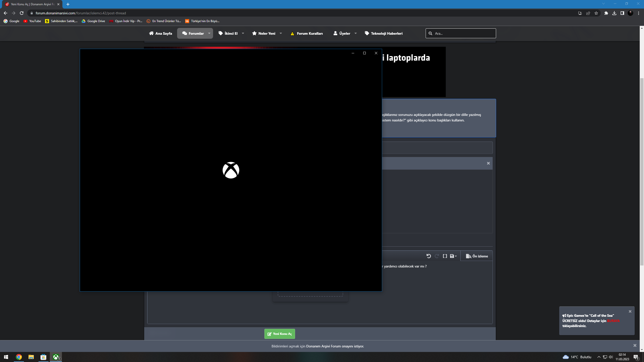Redo in the forum editor toolbar
Viewport: 644px width, 362px height.
437,256
